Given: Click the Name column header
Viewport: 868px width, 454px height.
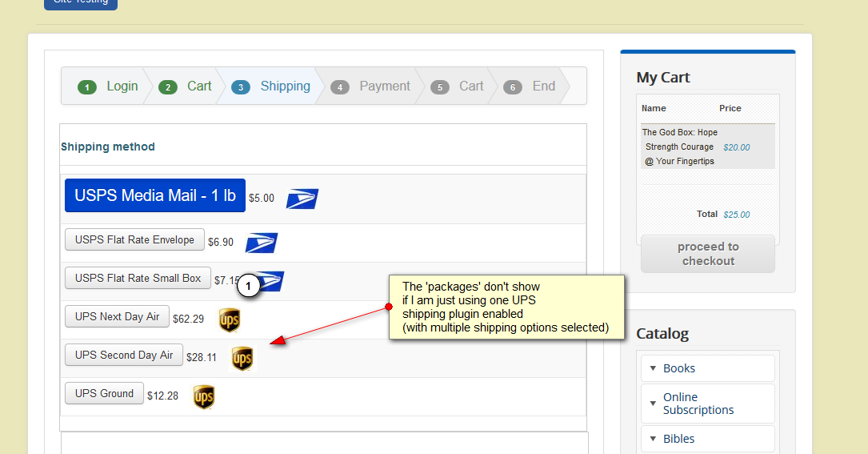Looking at the screenshot, I should click(654, 108).
